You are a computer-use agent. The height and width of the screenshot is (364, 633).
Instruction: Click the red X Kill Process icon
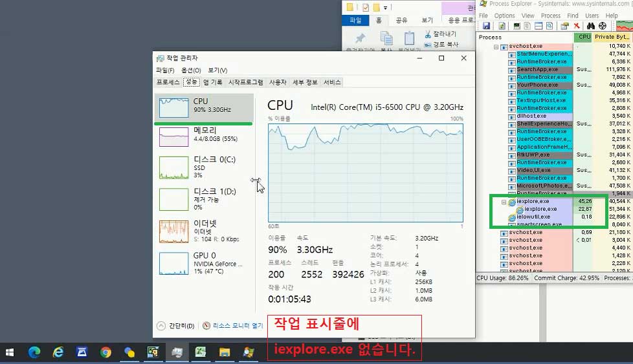(x=577, y=27)
